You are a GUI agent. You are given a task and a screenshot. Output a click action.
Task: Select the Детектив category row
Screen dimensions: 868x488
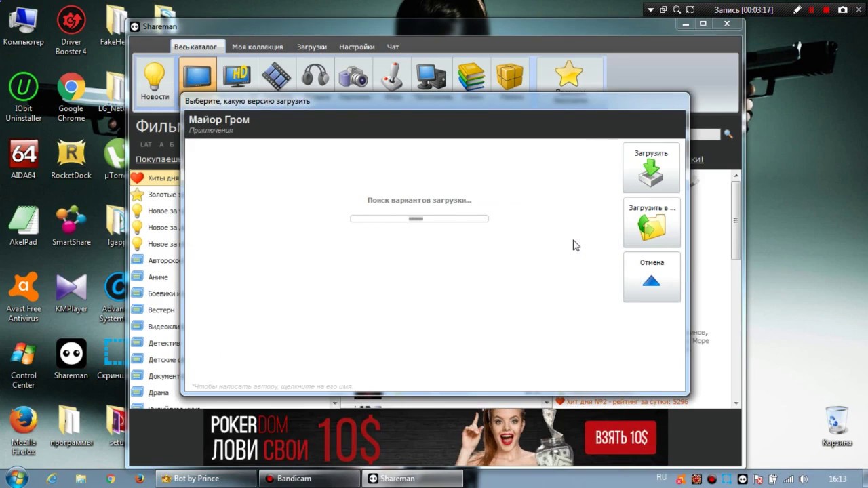click(x=155, y=343)
